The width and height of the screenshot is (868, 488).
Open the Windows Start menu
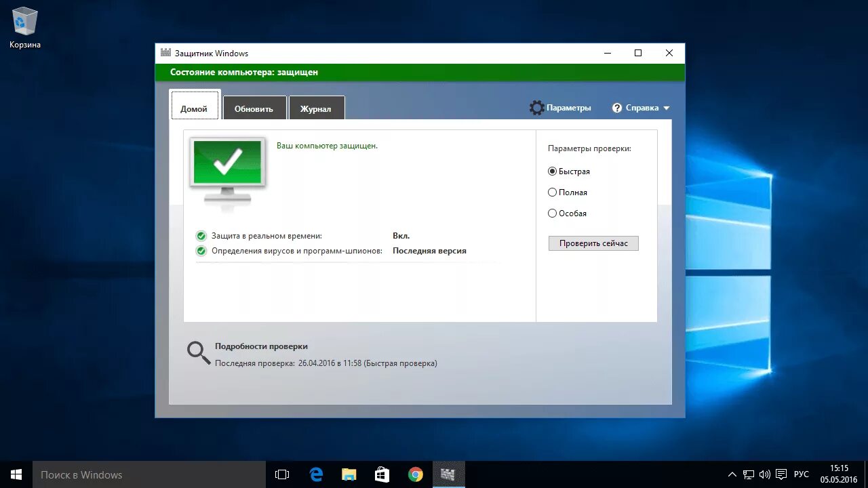(16, 474)
